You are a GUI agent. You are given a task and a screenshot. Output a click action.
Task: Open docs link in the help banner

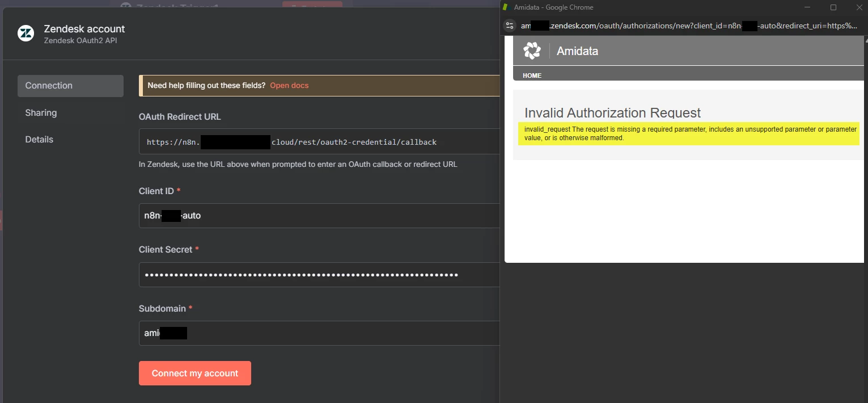289,86
